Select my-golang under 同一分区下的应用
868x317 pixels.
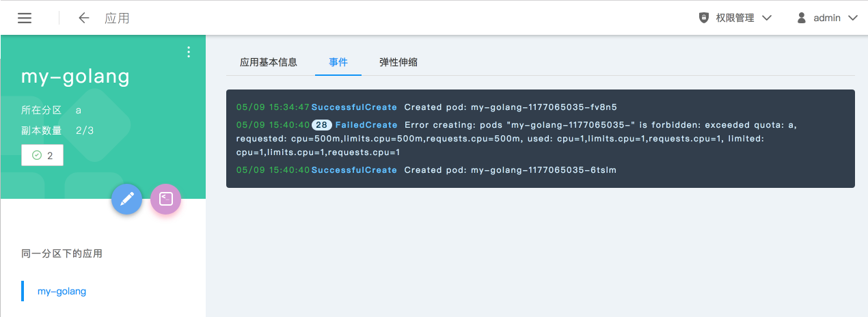click(62, 291)
